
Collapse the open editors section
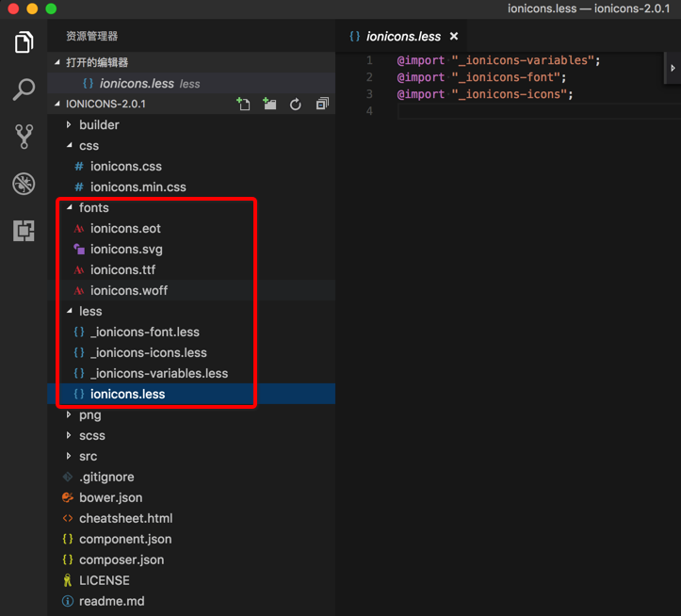coord(96,62)
